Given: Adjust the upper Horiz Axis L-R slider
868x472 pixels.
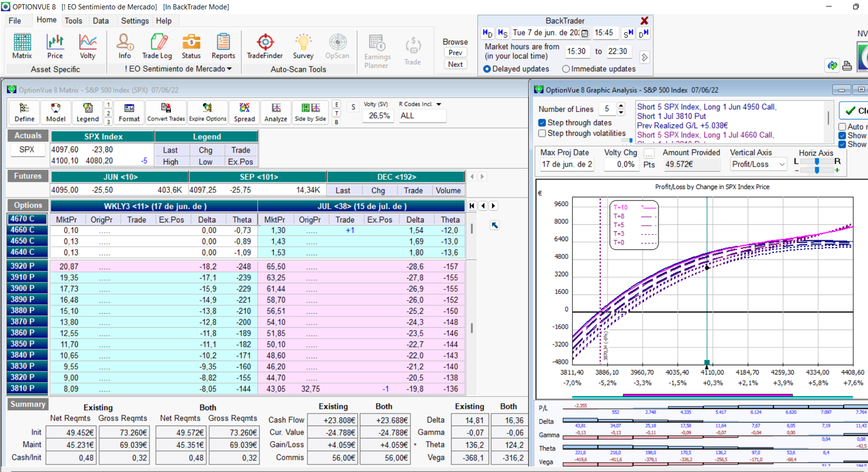Looking at the screenshot, I should coord(817,161).
